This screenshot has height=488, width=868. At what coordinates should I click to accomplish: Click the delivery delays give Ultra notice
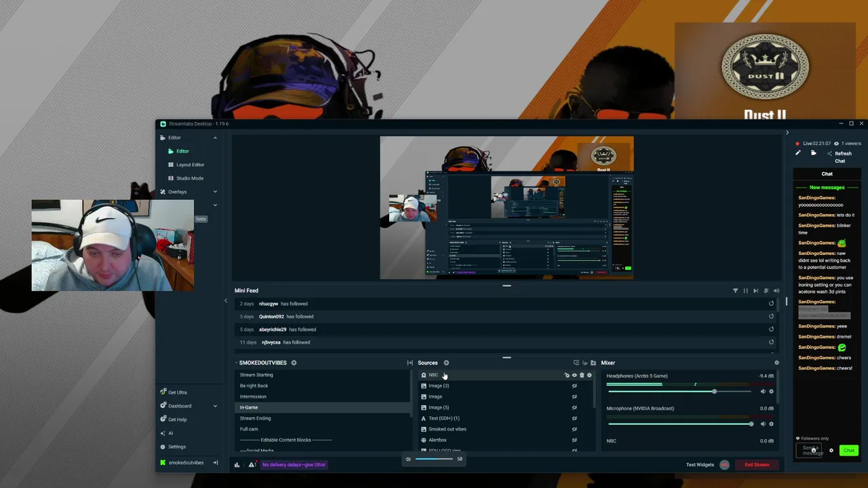[x=294, y=465]
